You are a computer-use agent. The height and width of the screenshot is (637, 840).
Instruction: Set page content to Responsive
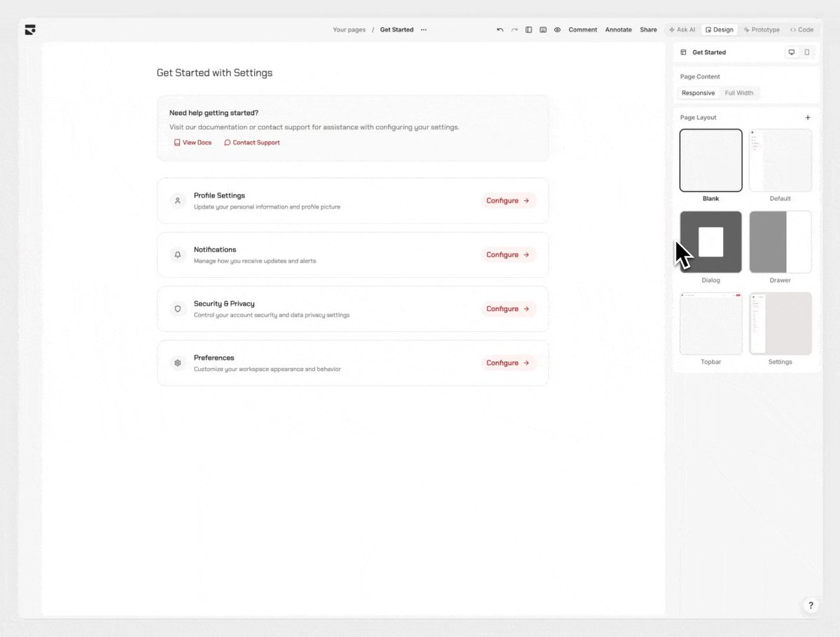[x=698, y=93]
